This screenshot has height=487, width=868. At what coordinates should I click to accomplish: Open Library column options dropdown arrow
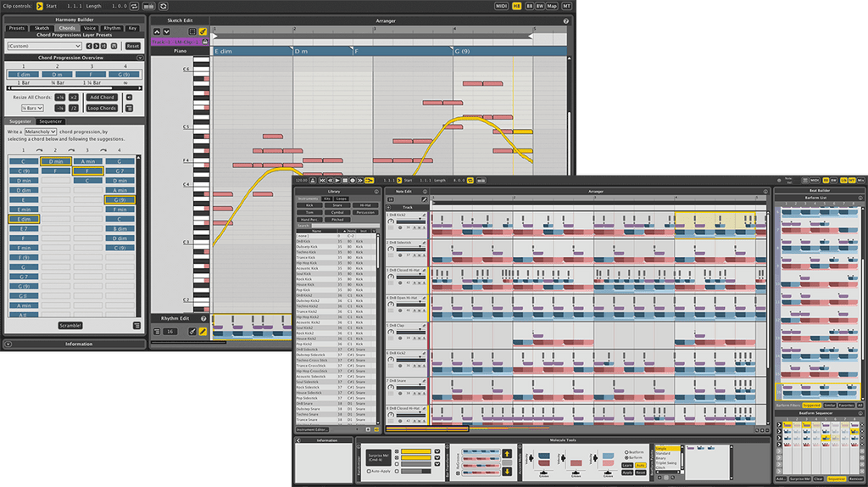click(x=374, y=231)
